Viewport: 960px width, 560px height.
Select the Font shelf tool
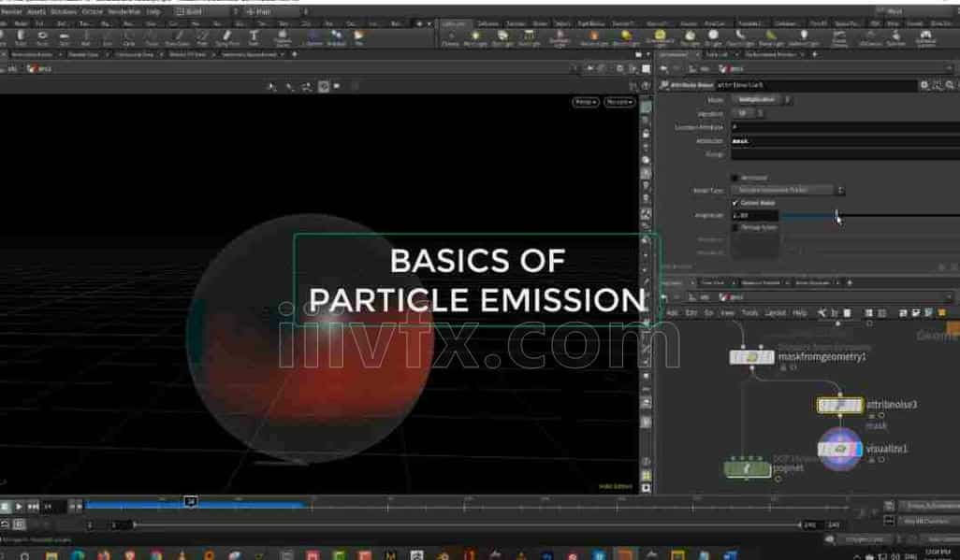(x=254, y=38)
